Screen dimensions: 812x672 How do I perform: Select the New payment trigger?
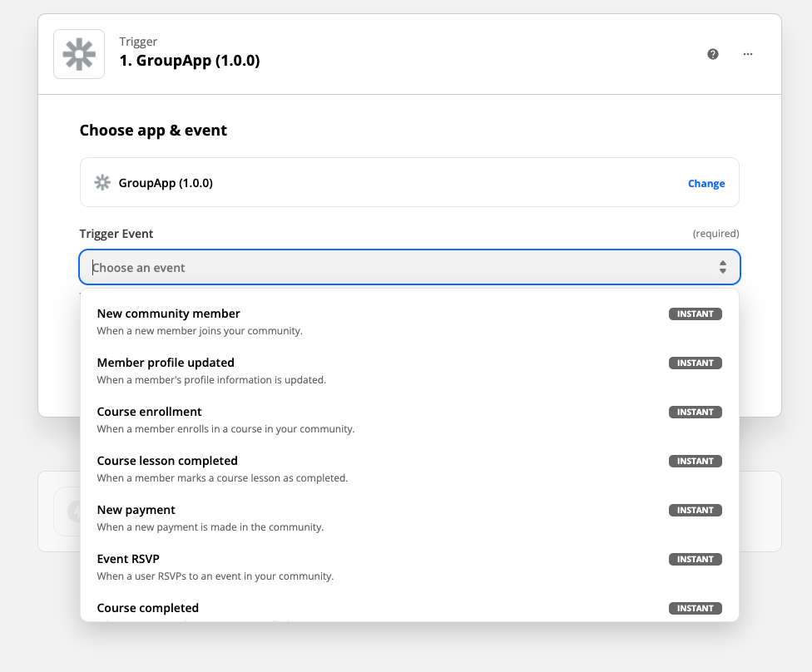click(136, 511)
